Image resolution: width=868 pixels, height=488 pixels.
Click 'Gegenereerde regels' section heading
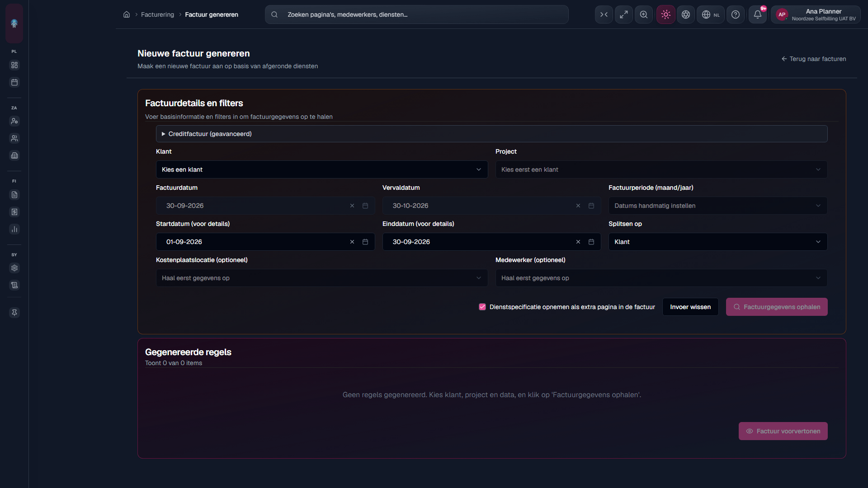point(188,352)
